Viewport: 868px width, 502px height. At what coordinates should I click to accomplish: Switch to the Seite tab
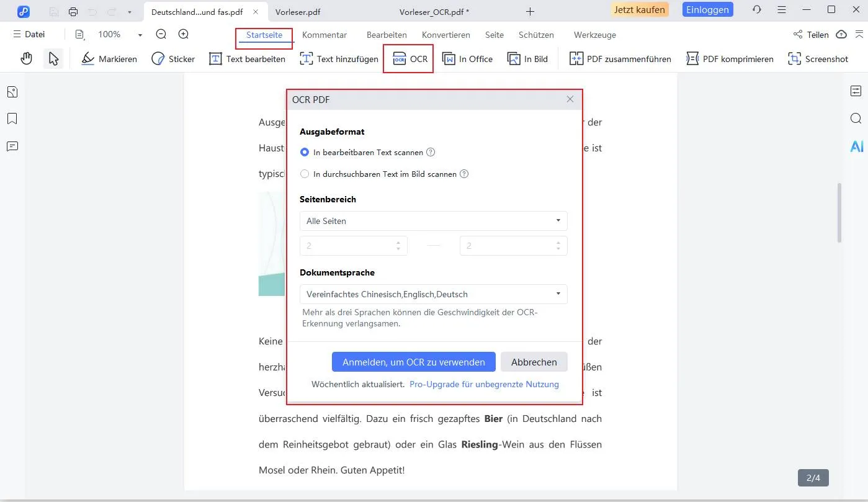click(494, 35)
